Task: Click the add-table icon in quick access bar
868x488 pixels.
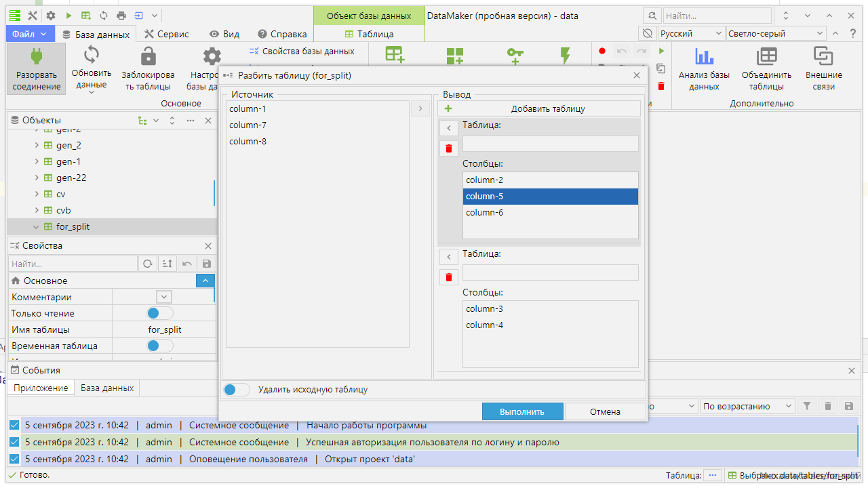Action: [x=86, y=15]
